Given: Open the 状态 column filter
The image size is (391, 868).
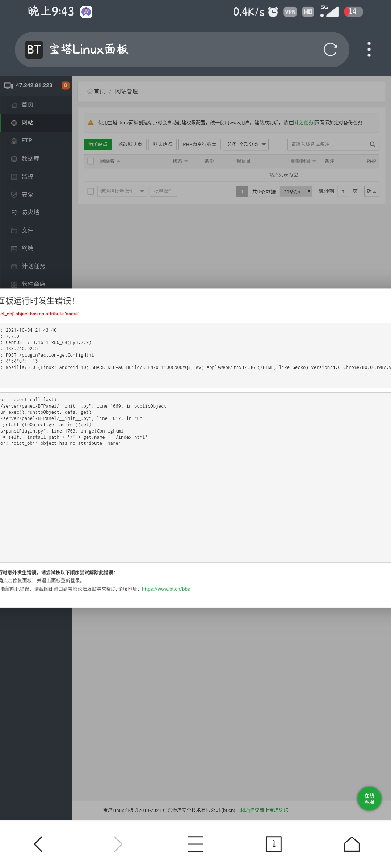Looking at the screenshot, I should [180, 161].
